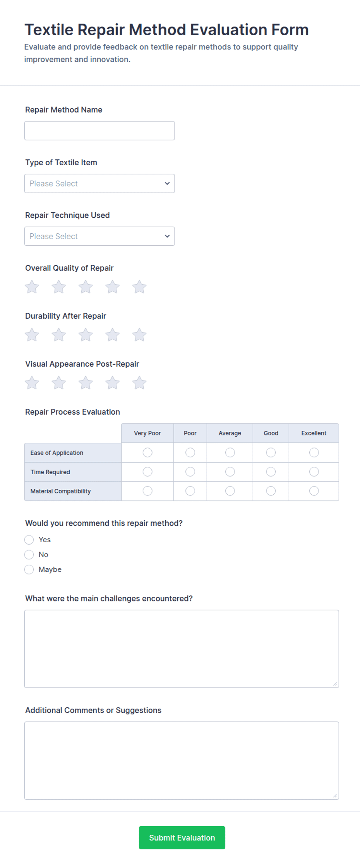The width and height of the screenshot is (360, 868).
Task: Give Overall Quality of Repair one star
Action: click(x=32, y=287)
